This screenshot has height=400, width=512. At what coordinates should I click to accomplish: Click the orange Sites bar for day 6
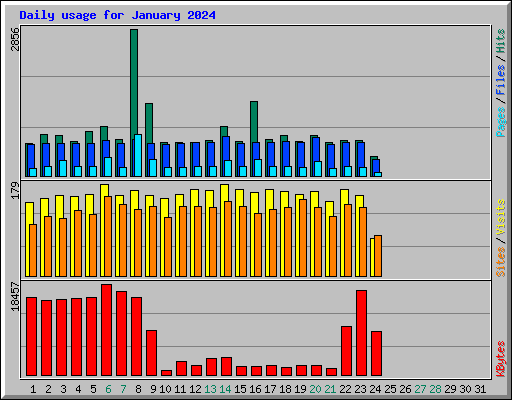[108, 236]
